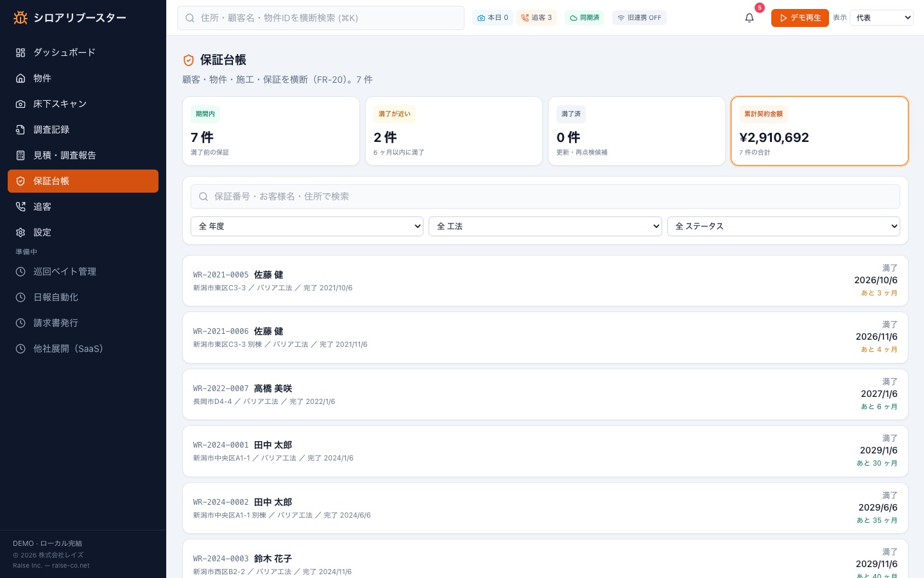Screen dimensions: 924x578
Task: Click the camera icon in 本日 0 chip
Action: click(x=481, y=18)
